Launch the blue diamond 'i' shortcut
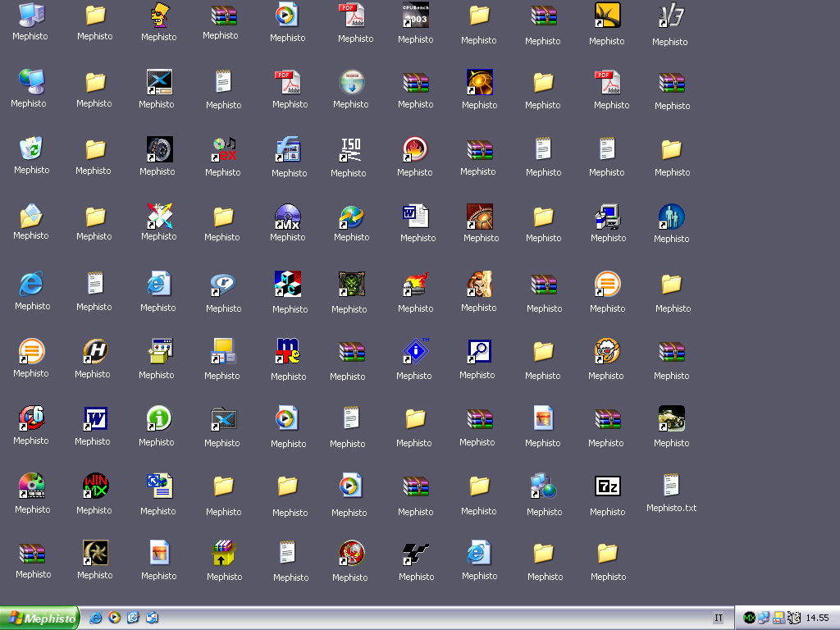Viewport: 840px width, 630px height. (415, 351)
